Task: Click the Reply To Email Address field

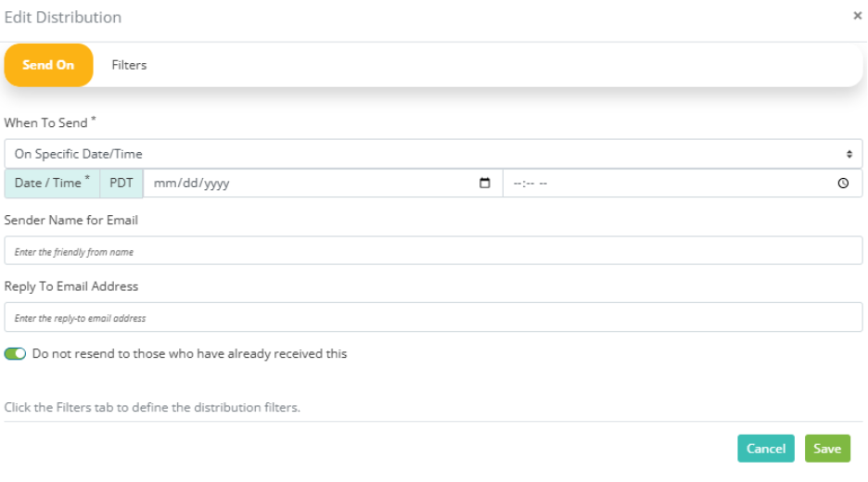Action: 433,317
